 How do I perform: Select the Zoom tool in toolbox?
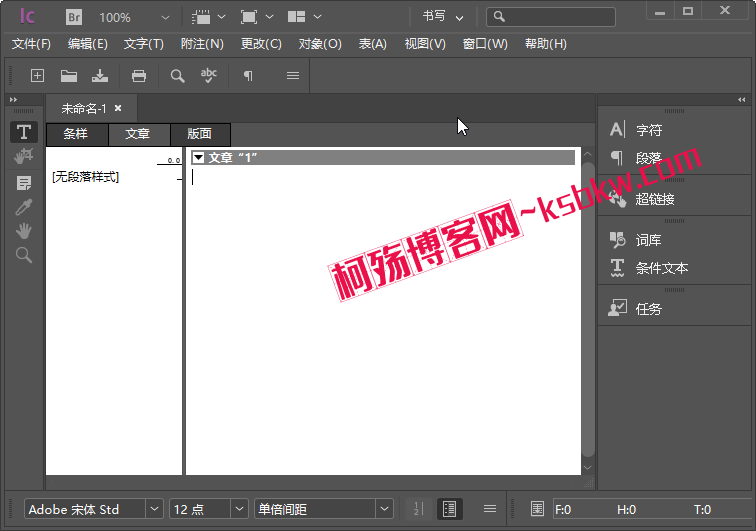click(x=24, y=255)
